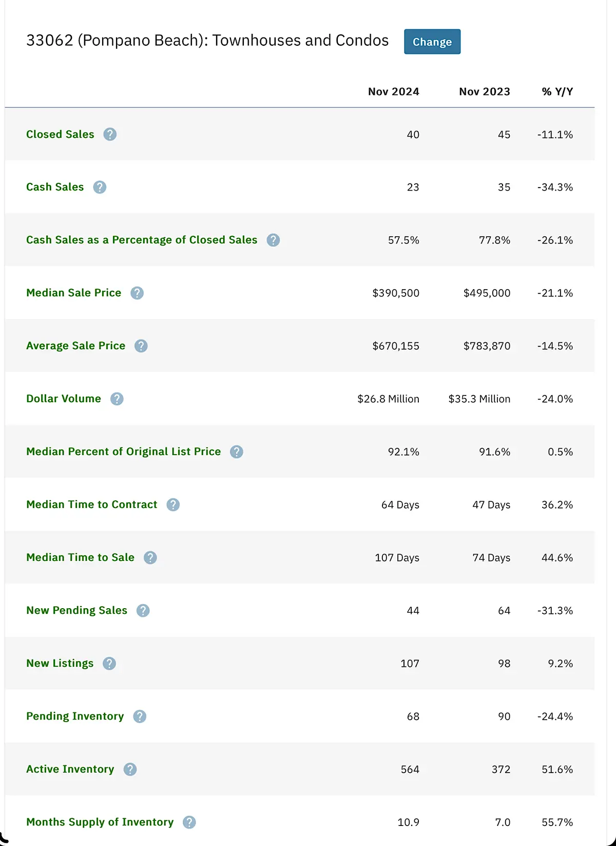Click the Nov 2024 column header

pyautogui.click(x=394, y=91)
